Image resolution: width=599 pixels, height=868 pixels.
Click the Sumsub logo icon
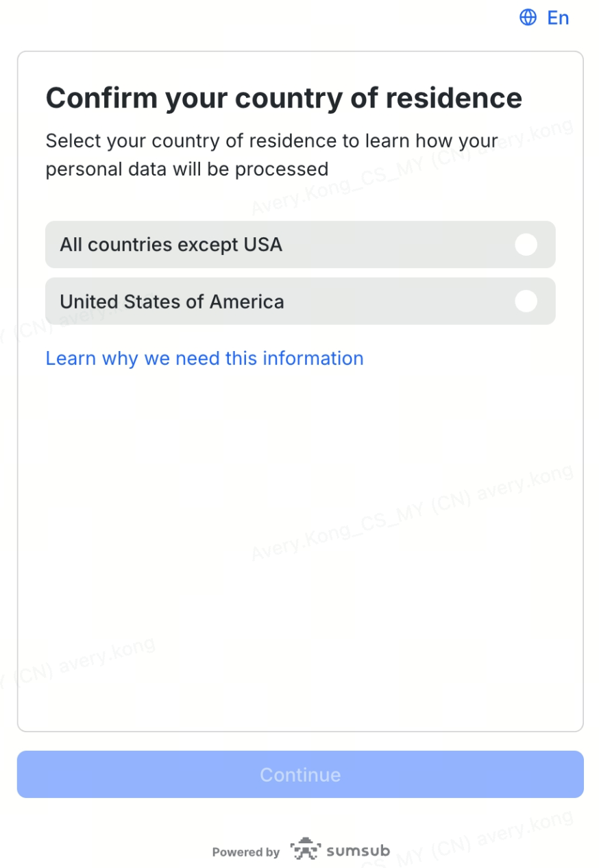coord(305,850)
